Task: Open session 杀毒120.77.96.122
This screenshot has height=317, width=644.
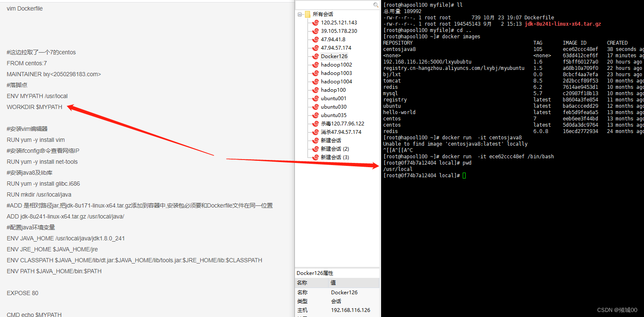Action: (x=342, y=124)
